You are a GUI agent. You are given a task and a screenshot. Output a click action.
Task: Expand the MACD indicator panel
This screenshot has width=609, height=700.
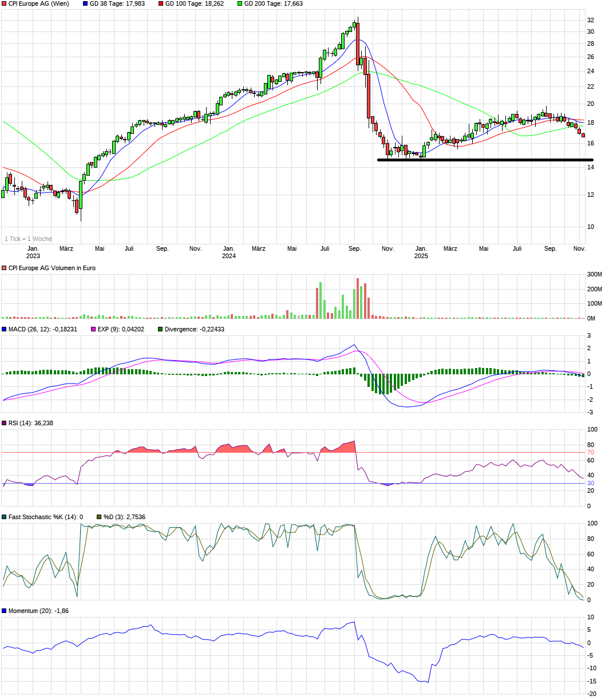(34, 329)
